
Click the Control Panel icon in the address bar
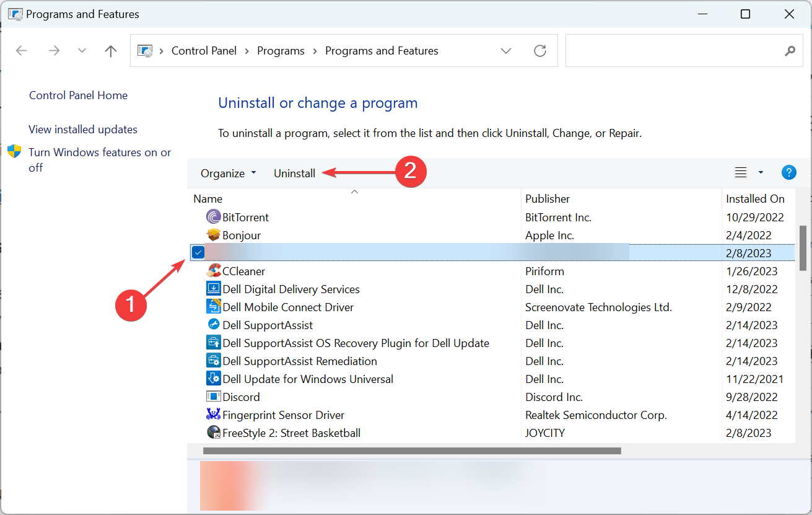click(x=144, y=51)
